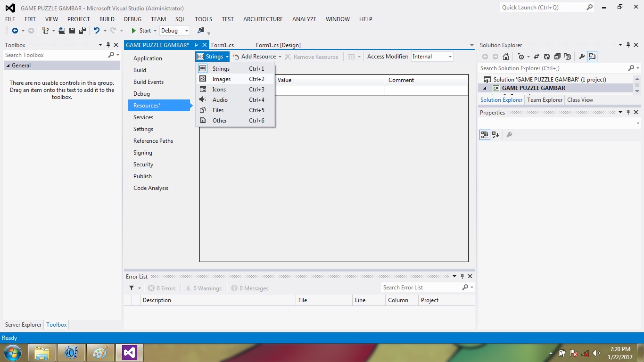Open the Add Resource dropdown arrow
The width and height of the screenshot is (644, 362).
pos(280,57)
